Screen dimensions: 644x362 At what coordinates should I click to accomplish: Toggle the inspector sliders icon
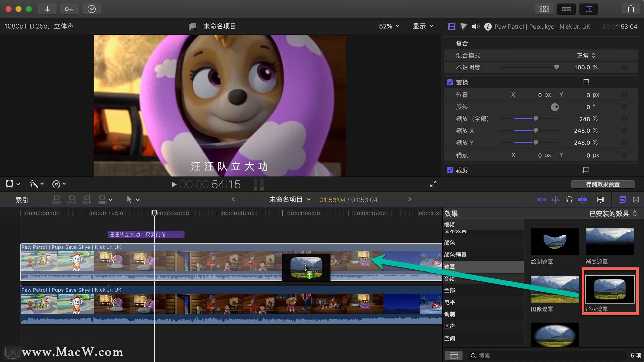coord(589,9)
